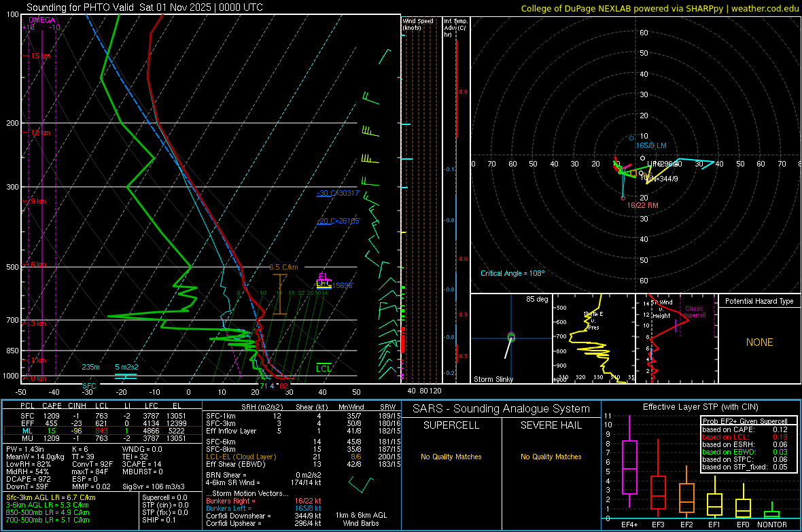Click the magenta EL marker on skew-T
The height and width of the screenshot is (532, 802).
pos(324,277)
